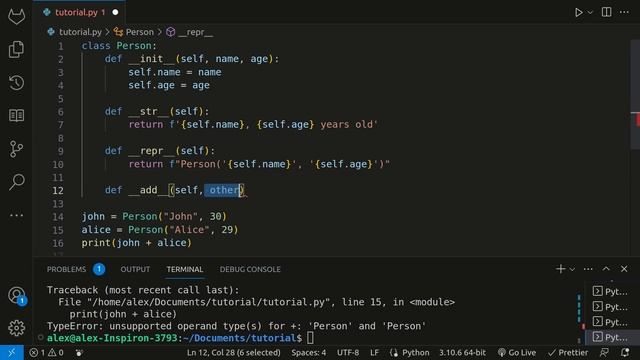The width and height of the screenshot is (640, 360).
Task: Split the editor to the right
Action: tap(607, 12)
